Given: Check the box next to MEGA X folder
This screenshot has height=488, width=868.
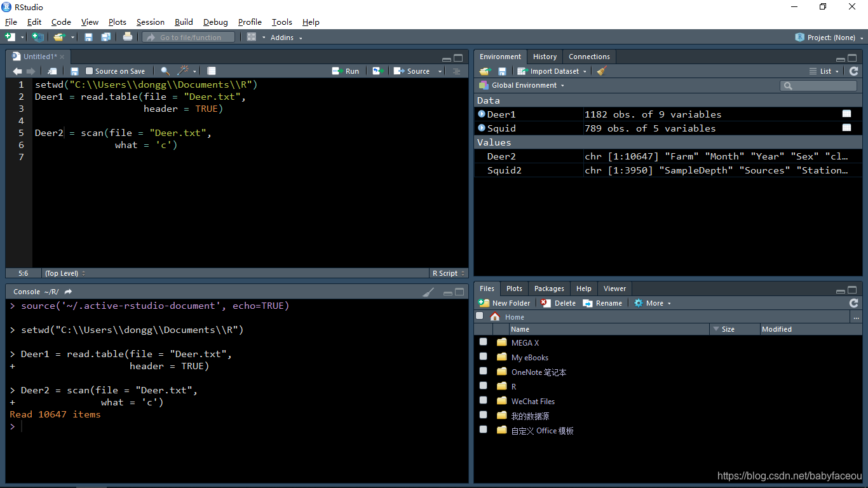Looking at the screenshot, I should point(484,342).
